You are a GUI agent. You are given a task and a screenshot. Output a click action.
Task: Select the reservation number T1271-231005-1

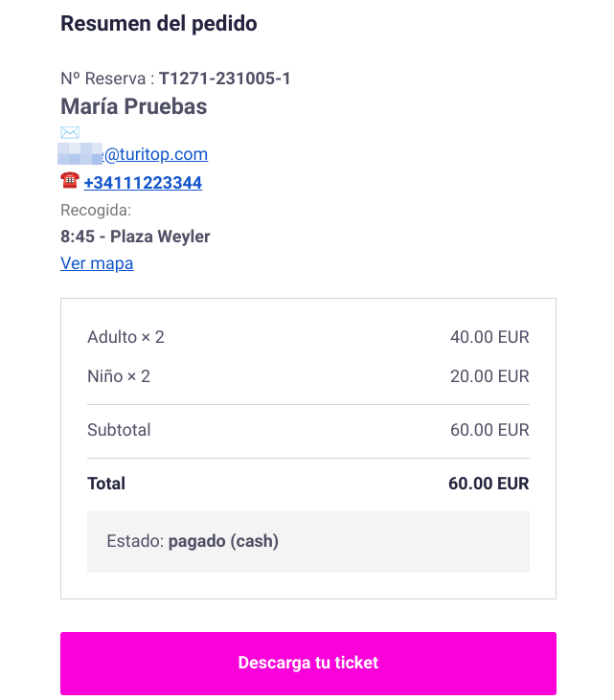pos(224,79)
